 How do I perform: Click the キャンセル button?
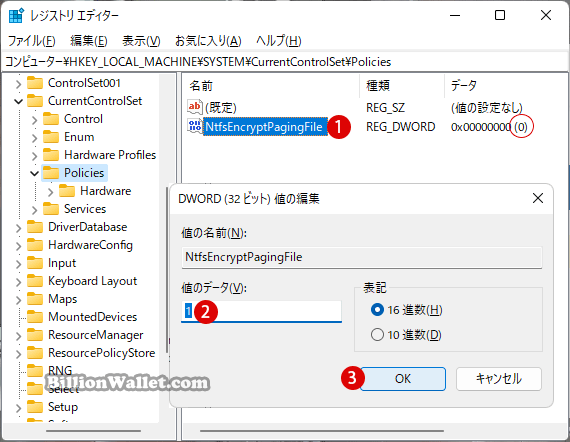(x=499, y=379)
